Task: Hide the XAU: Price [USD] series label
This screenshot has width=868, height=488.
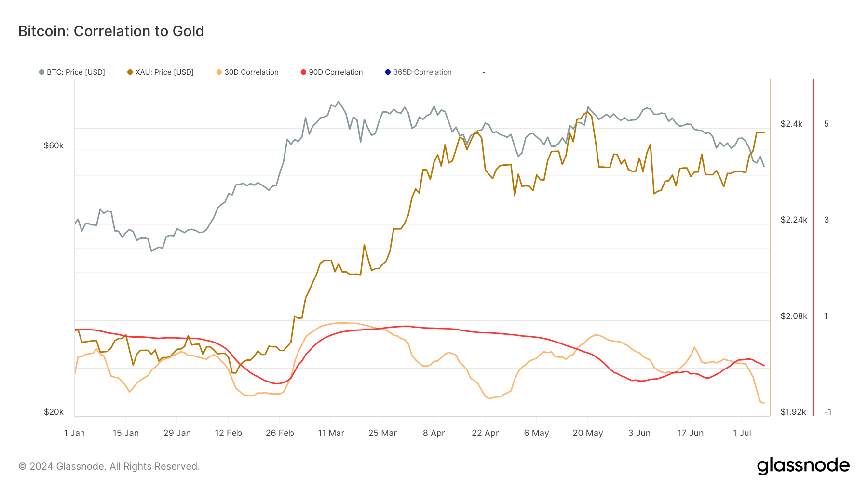Action: tap(164, 72)
